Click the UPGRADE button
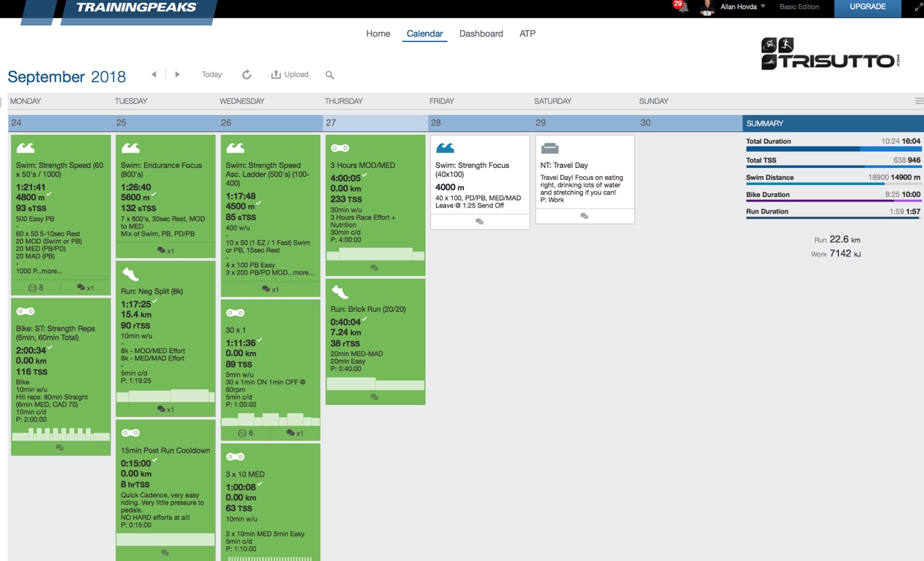Screen dimensions: 924x561 pos(867,7)
